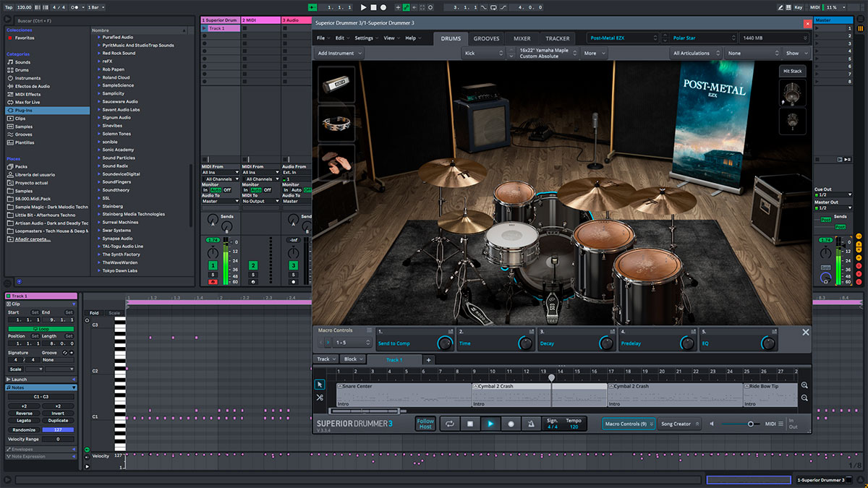
Task: Switch to the TRACKER tab
Action: (x=558, y=38)
